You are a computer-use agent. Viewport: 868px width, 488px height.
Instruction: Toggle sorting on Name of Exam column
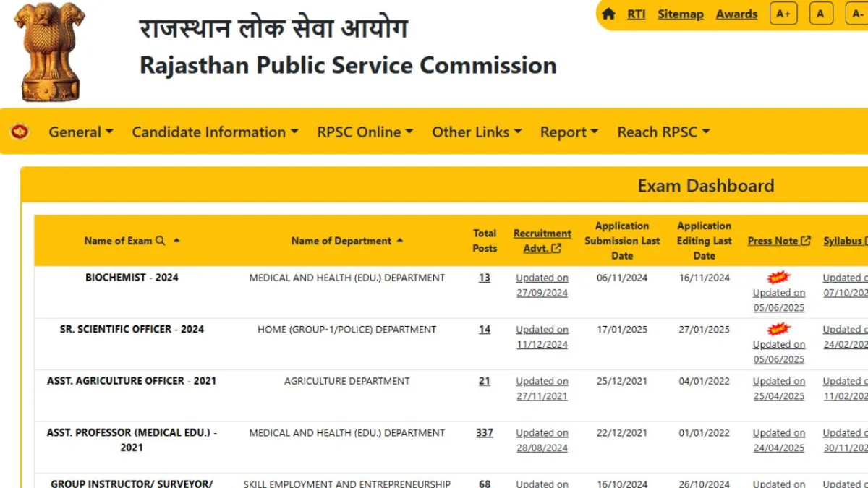point(176,239)
